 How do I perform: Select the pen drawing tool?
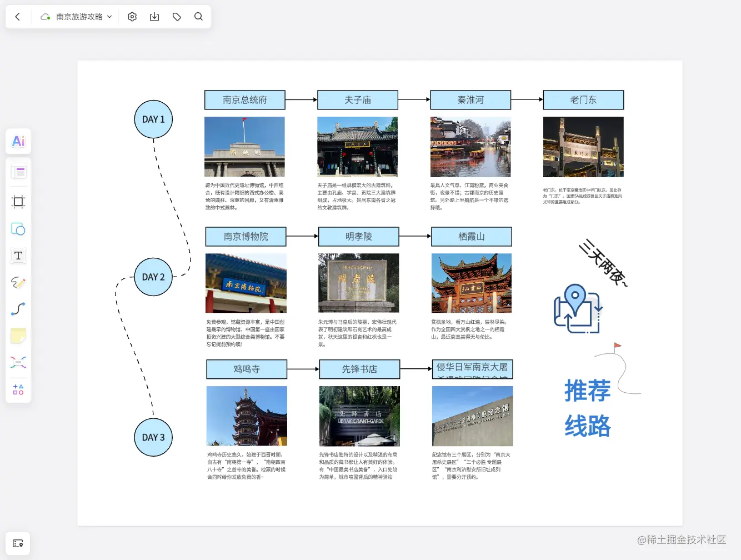[18, 282]
